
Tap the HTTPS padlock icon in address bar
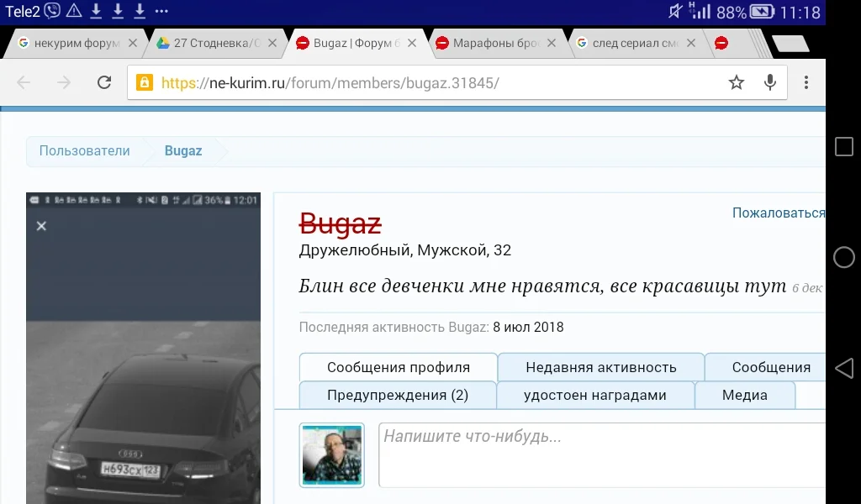click(145, 82)
